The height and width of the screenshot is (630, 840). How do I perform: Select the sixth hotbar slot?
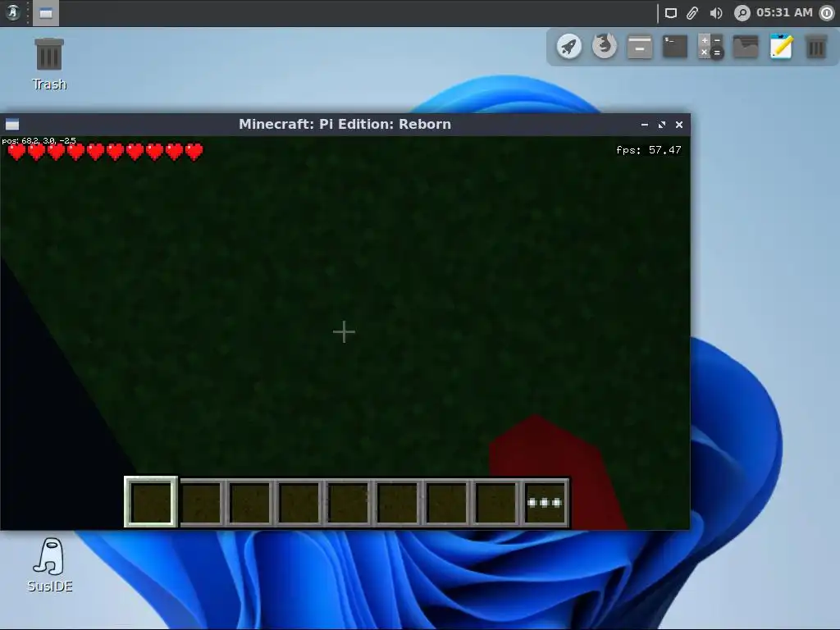coord(398,503)
